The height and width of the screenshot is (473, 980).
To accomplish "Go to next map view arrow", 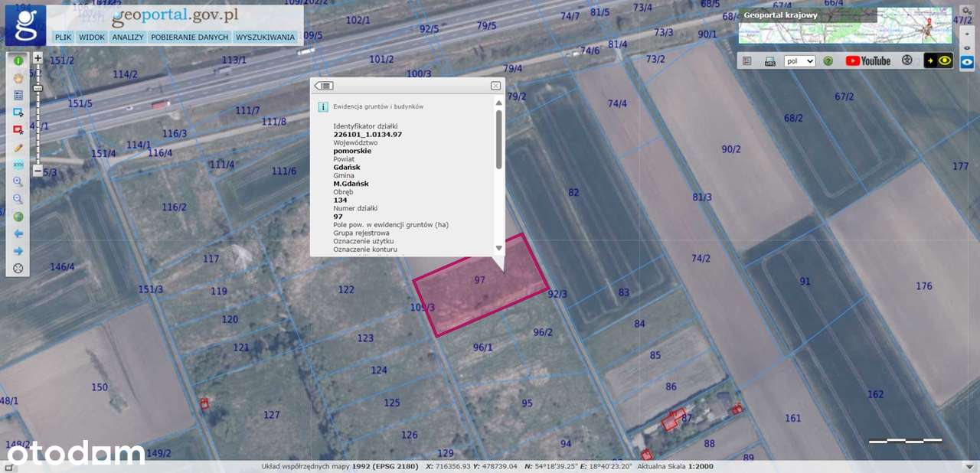I will (18, 251).
